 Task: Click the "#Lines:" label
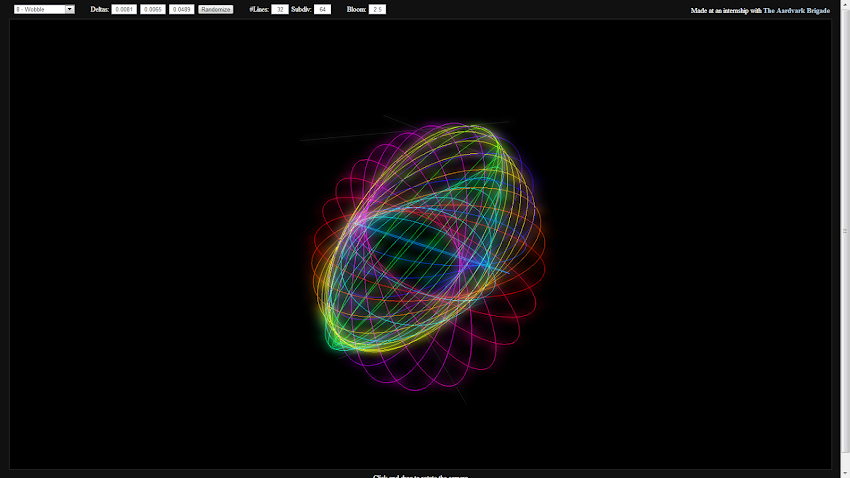coord(259,9)
